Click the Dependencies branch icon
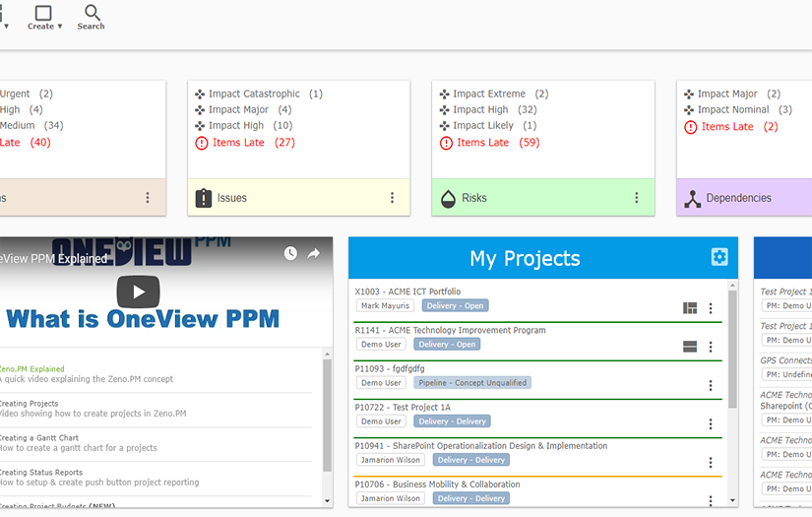 click(692, 198)
